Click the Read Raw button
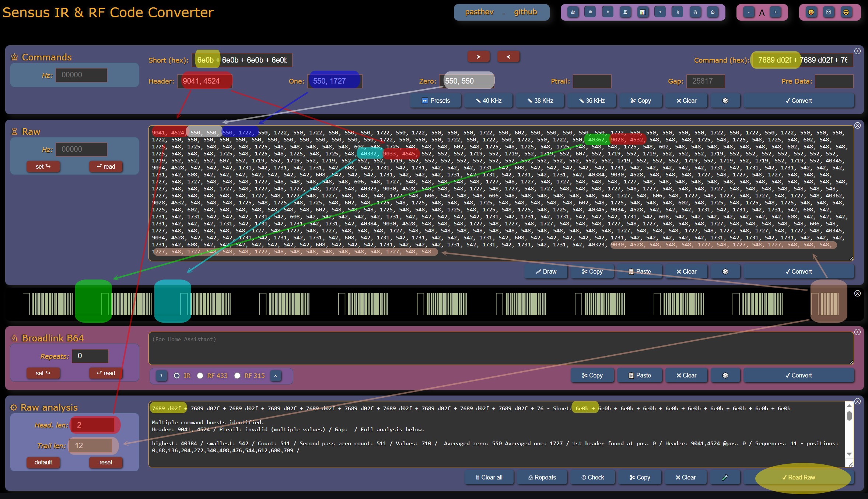Screen dimensions: 868x499 point(798,477)
